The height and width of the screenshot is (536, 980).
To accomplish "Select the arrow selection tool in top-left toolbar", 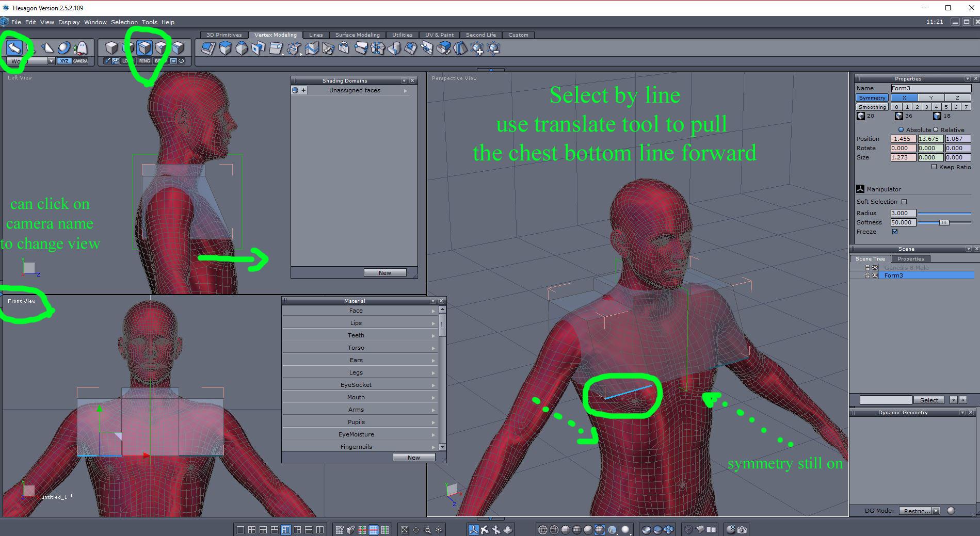I will pos(14,48).
